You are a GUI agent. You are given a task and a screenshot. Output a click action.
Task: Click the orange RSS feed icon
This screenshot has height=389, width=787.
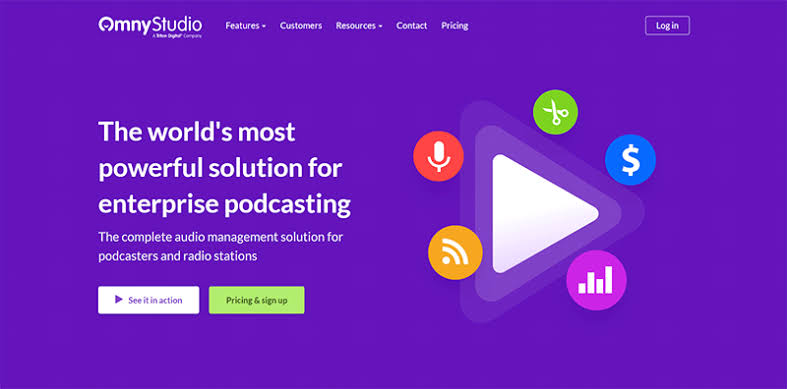[x=455, y=252]
